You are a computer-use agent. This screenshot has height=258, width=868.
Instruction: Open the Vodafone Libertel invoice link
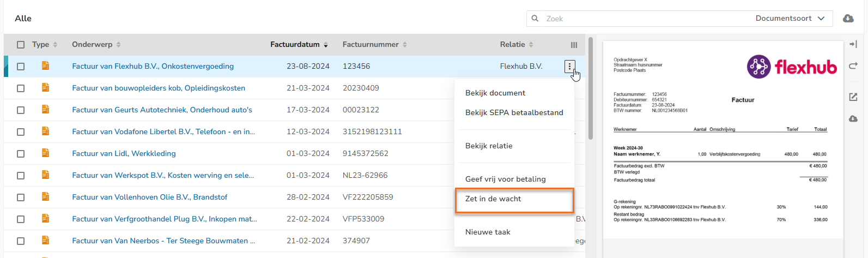[163, 131]
